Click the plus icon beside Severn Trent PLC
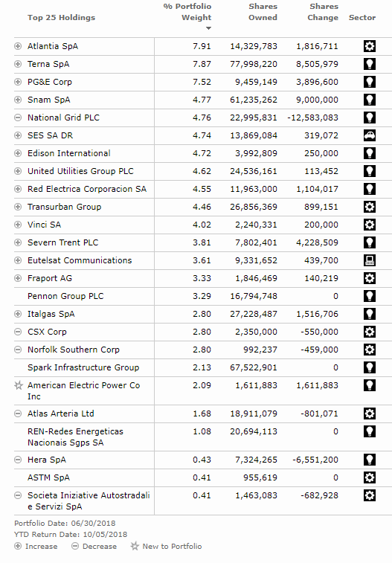 18,242
